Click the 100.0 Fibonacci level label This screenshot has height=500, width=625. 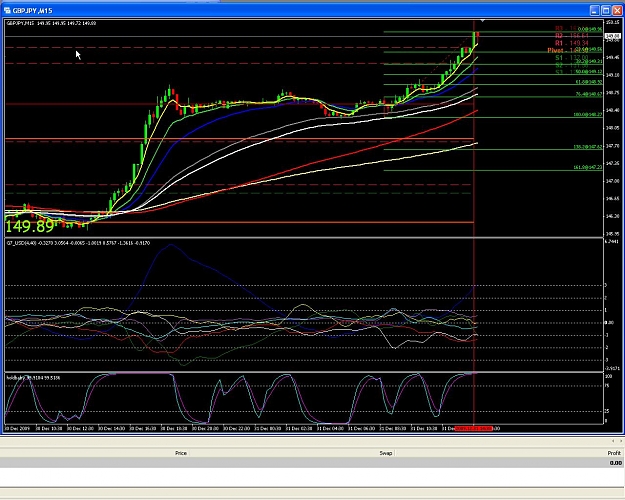(x=588, y=115)
